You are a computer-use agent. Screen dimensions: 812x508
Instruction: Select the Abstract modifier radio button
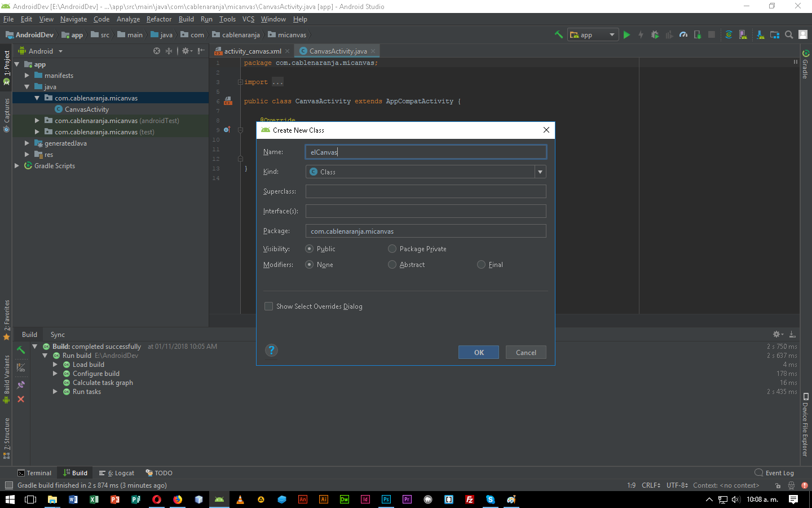point(392,264)
